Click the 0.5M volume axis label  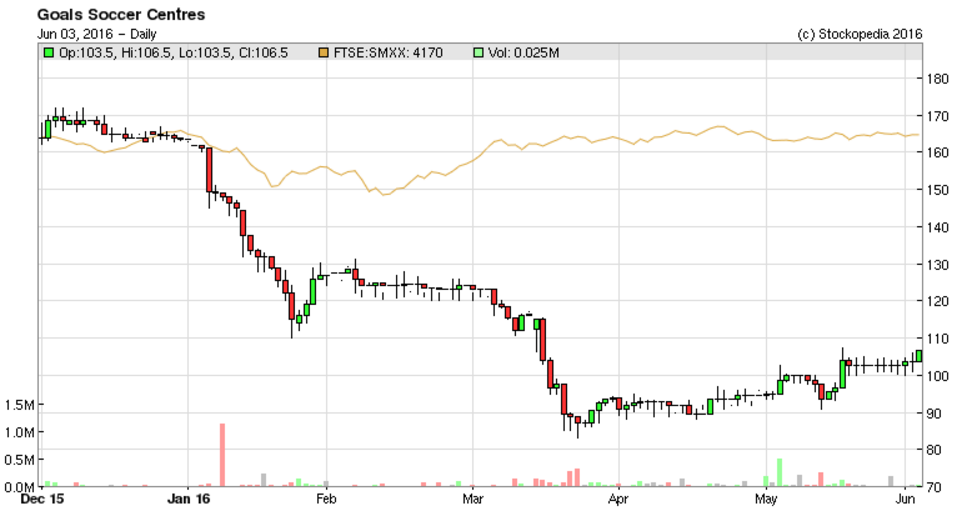coord(19,460)
